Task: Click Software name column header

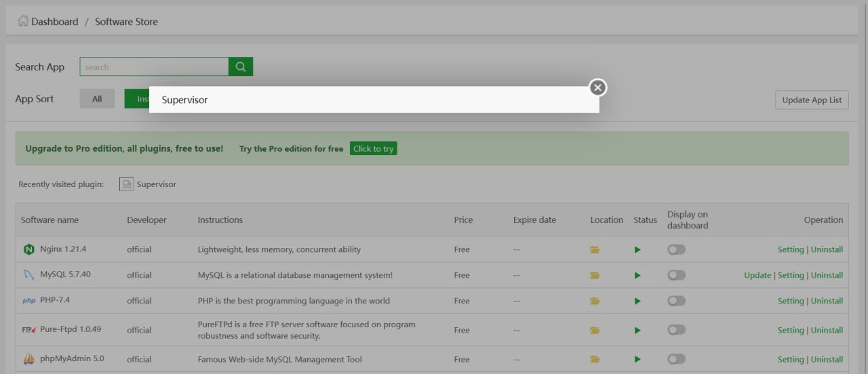Action: point(50,220)
